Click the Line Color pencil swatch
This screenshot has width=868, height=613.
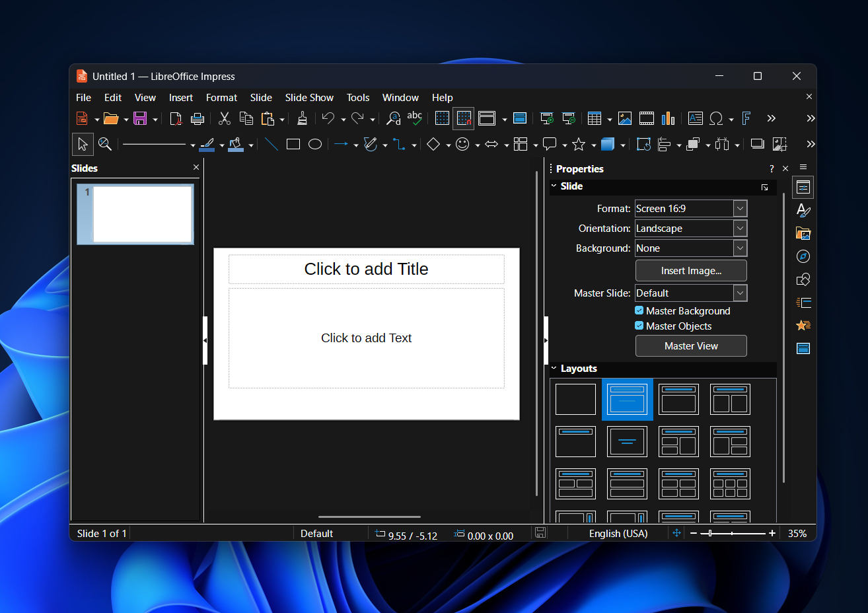point(207,144)
